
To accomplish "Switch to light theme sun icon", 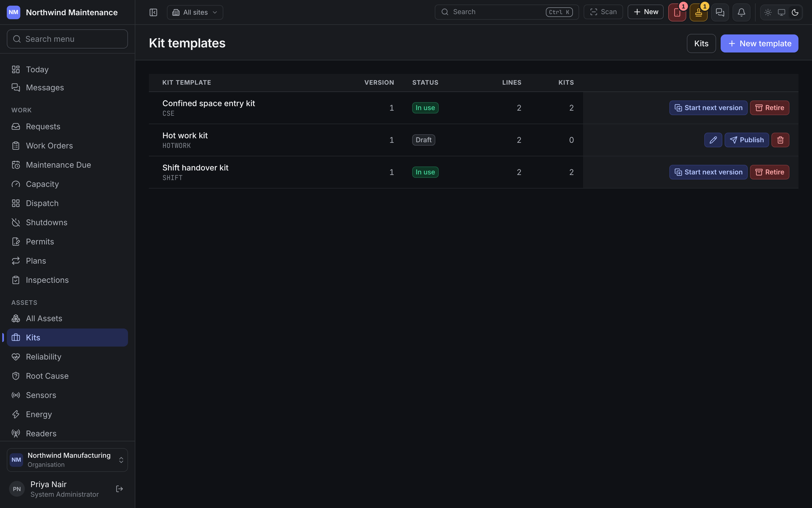I will 768,12.
